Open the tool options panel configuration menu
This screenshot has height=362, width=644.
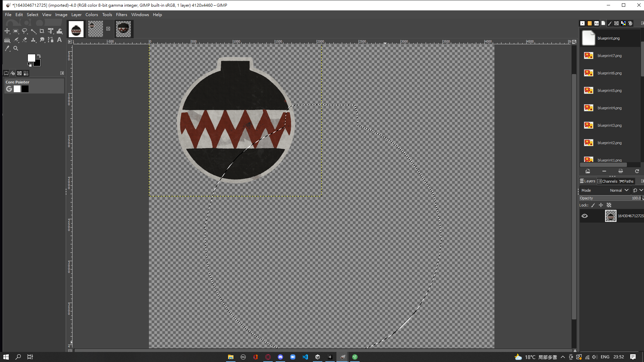click(62, 73)
